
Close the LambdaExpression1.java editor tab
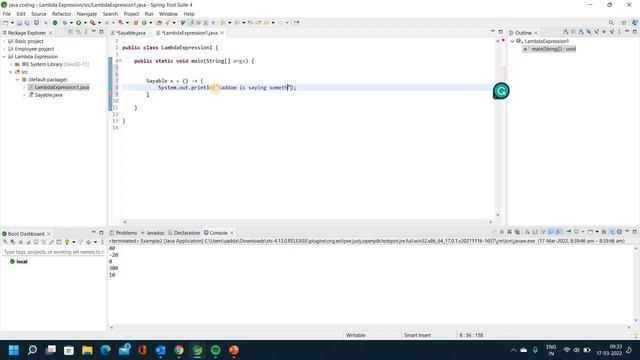[222, 33]
